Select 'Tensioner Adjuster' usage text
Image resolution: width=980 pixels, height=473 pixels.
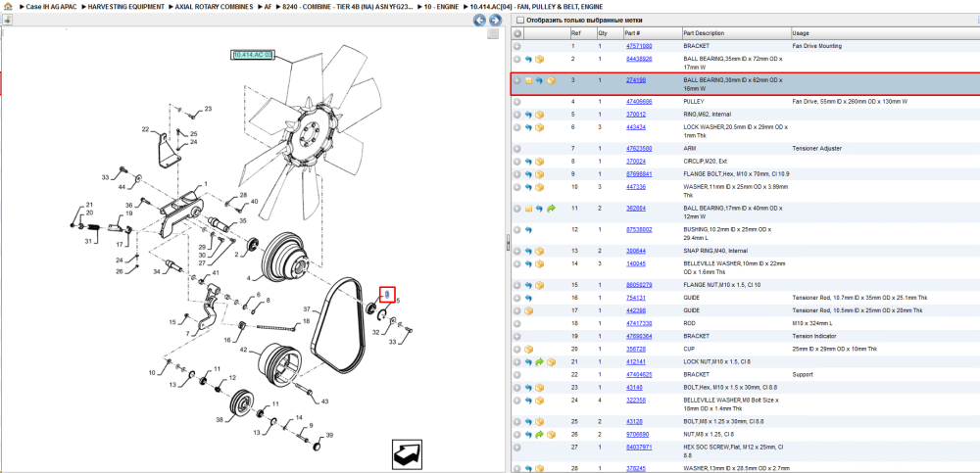(x=817, y=149)
